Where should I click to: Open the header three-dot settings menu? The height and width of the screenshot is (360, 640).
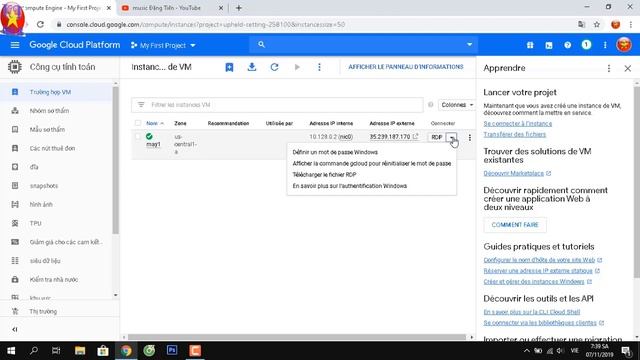click(x=605, y=45)
